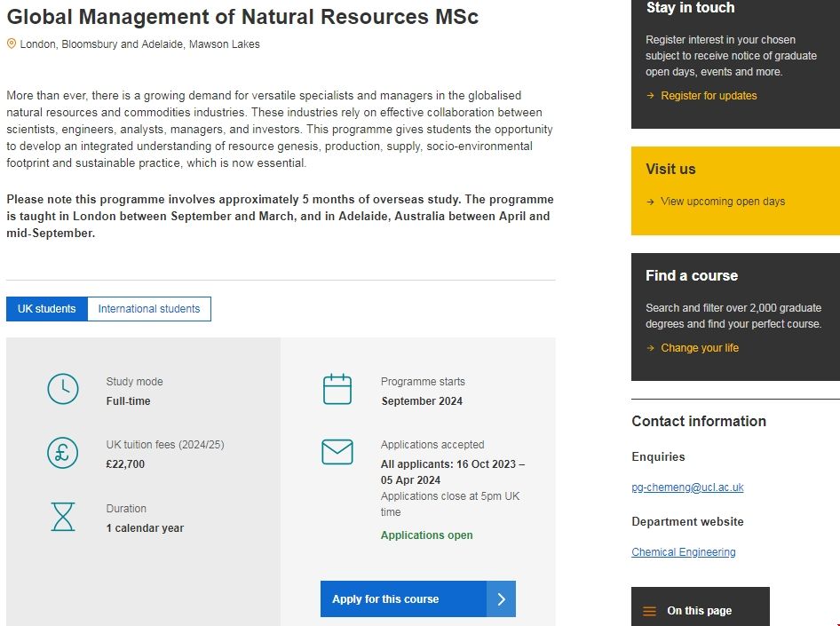Click the location pin icon under title
Viewport: 840px width, 626px height.
coord(12,44)
